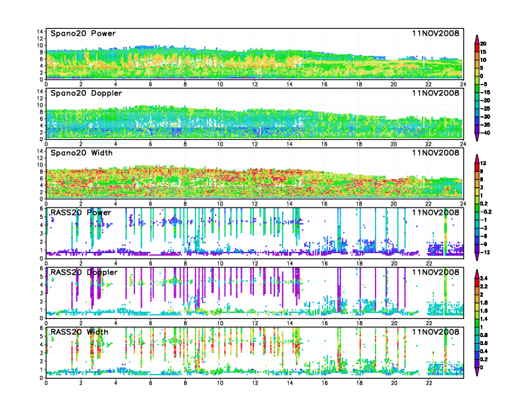
Task: Click the x-axis "24" tick under Spano20 Width
Action: click(x=463, y=203)
